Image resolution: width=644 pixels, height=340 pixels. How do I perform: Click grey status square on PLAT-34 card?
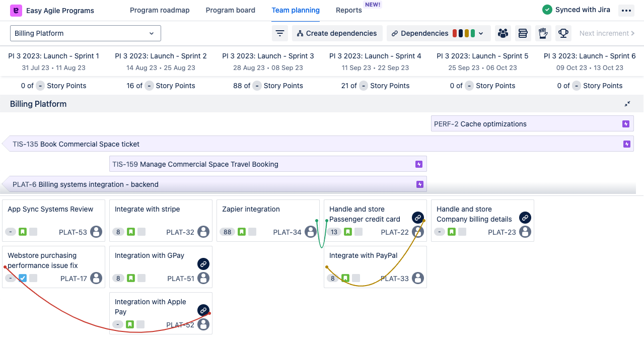click(252, 232)
